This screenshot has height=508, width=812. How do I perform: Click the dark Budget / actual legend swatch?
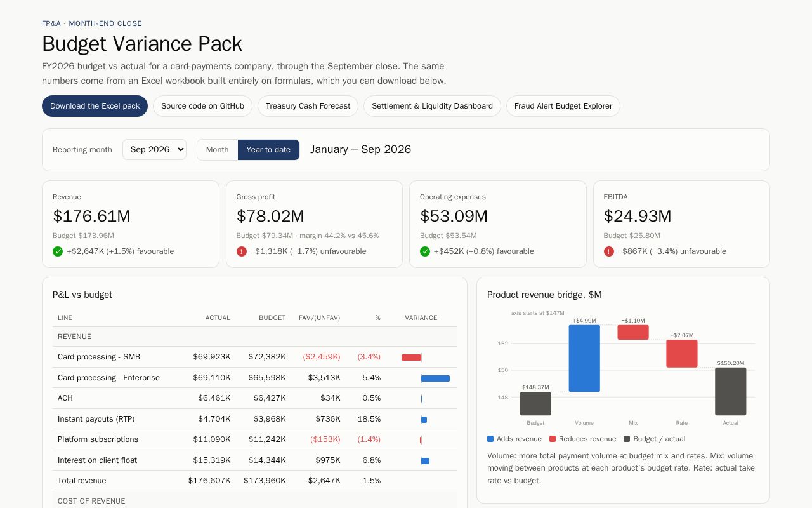coord(627,439)
